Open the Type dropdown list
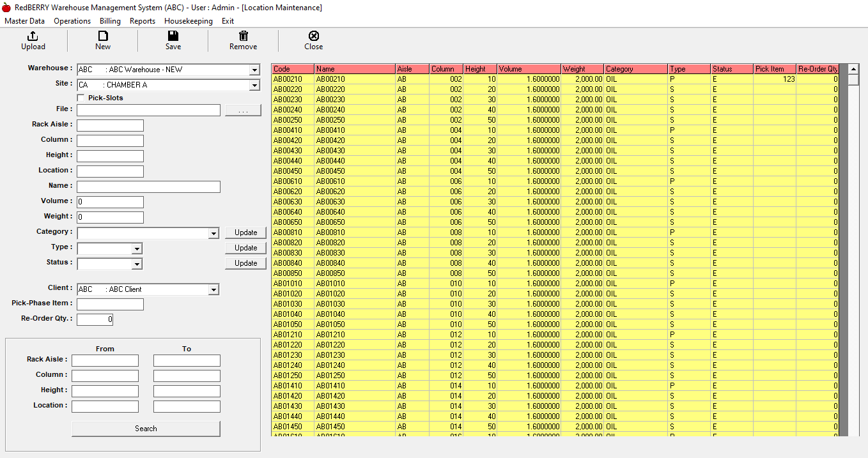This screenshot has width=868, height=458. [137, 248]
